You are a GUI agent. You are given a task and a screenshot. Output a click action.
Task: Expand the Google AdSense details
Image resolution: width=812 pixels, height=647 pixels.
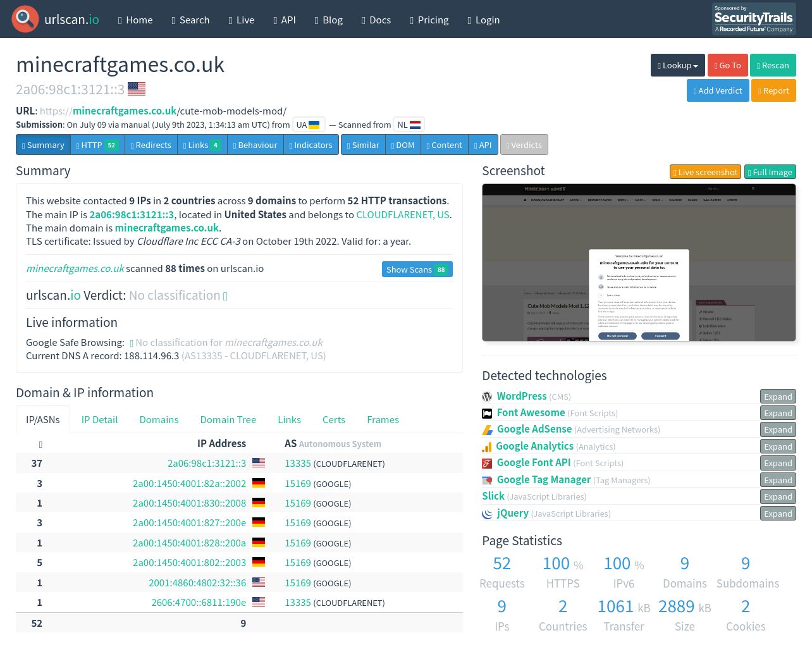pyautogui.click(x=778, y=429)
